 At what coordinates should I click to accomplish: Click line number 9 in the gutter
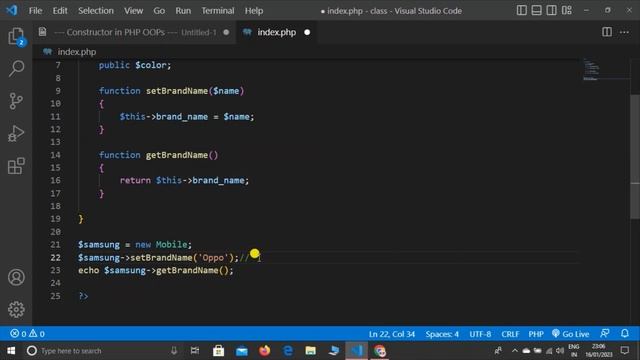(58, 91)
